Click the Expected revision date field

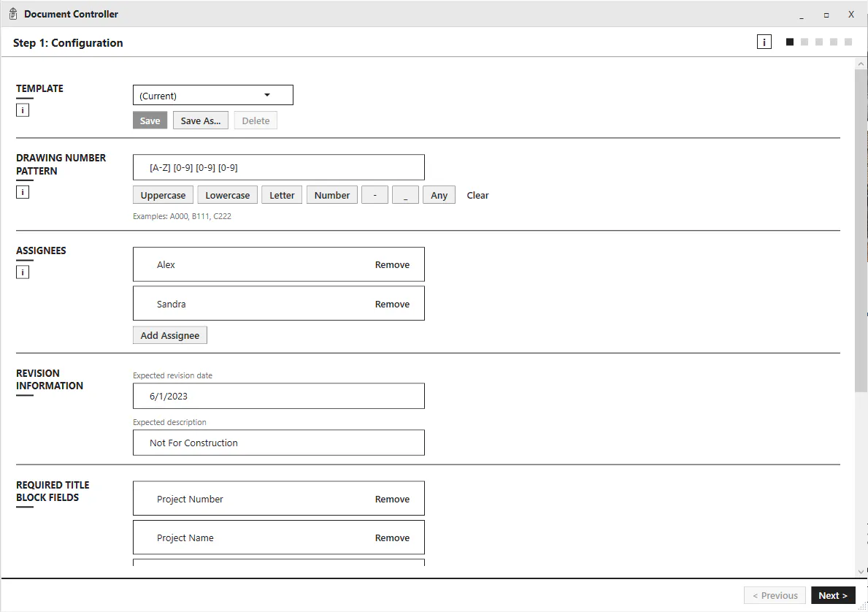(278, 396)
